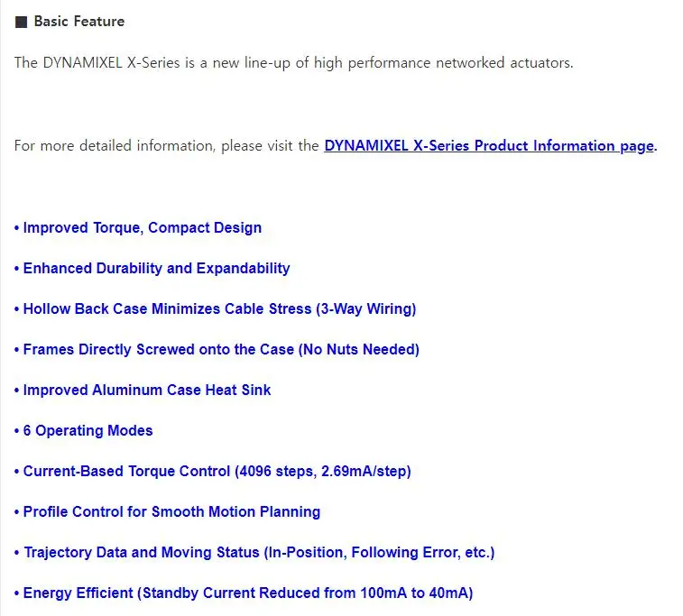The image size is (683, 616).
Task: Click 'Enhanced Durability and Expandability' bullet
Action: click(152, 268)
